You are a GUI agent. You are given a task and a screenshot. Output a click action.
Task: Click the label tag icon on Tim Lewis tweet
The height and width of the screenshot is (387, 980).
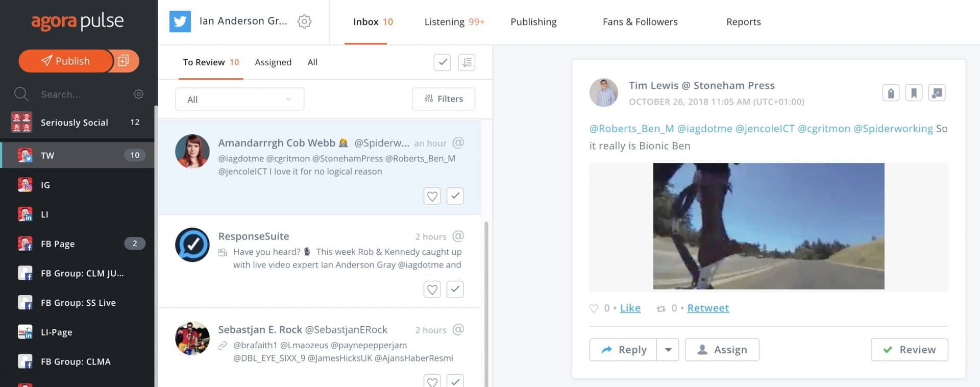[891, 93]
